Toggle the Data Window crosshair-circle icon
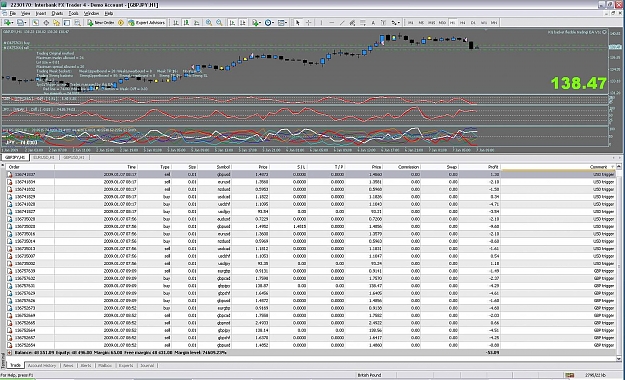The height and width of the screenshot is (380, 625). point(46,23)
